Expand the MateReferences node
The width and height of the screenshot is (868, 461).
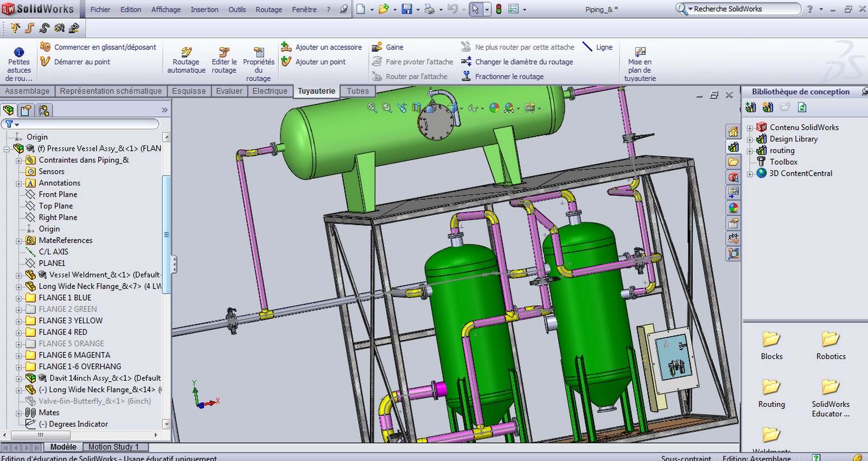tap(19, 241)
